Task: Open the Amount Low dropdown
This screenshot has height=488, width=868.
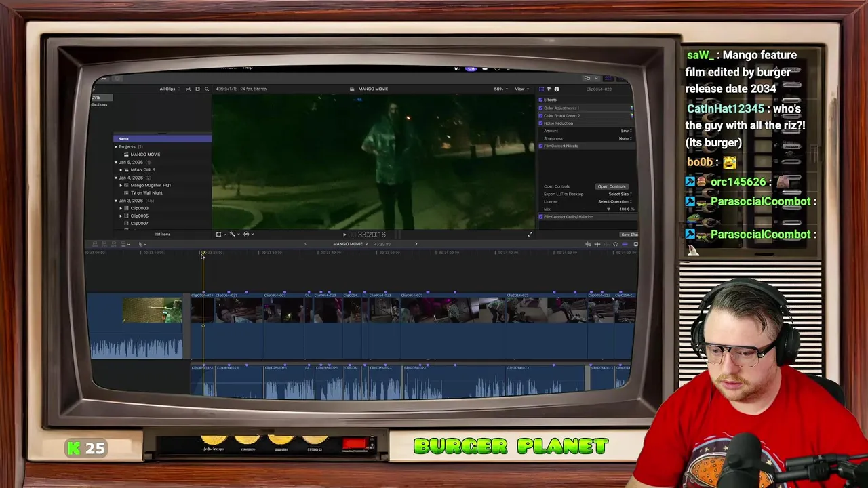Action: click(x=627, y=131)
